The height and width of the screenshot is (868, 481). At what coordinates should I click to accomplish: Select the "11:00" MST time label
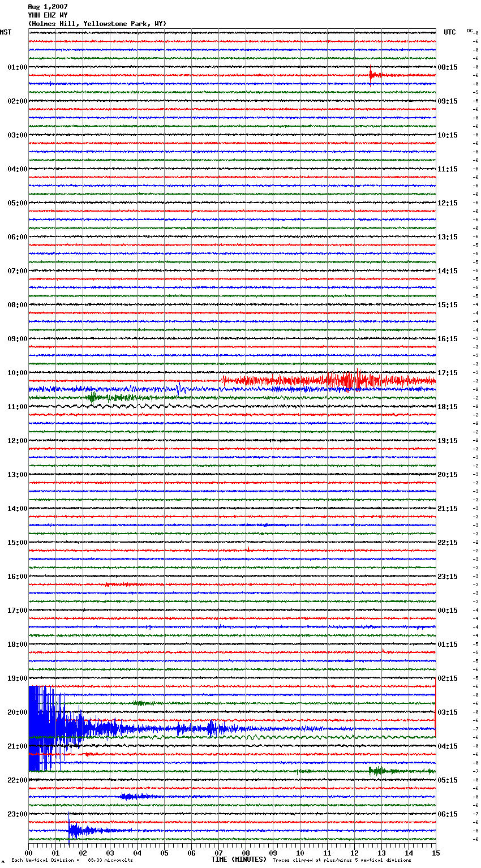(x=18, y=407)
